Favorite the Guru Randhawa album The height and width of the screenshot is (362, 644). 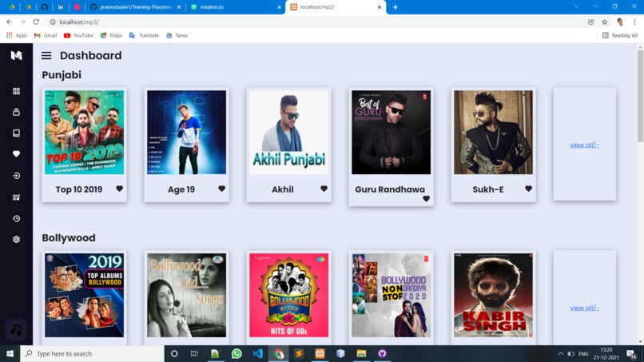click(427, 199)
